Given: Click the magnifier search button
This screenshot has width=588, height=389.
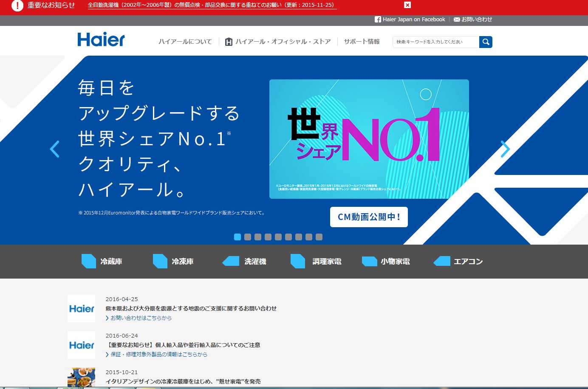Looking at the screenshot, I should point(486,42).
